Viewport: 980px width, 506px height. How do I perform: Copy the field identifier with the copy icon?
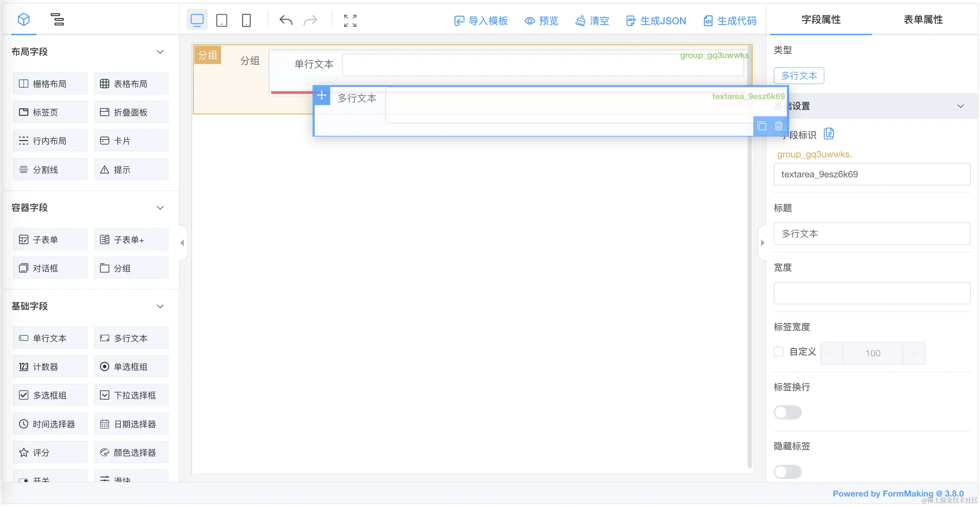tap(829, 133)
